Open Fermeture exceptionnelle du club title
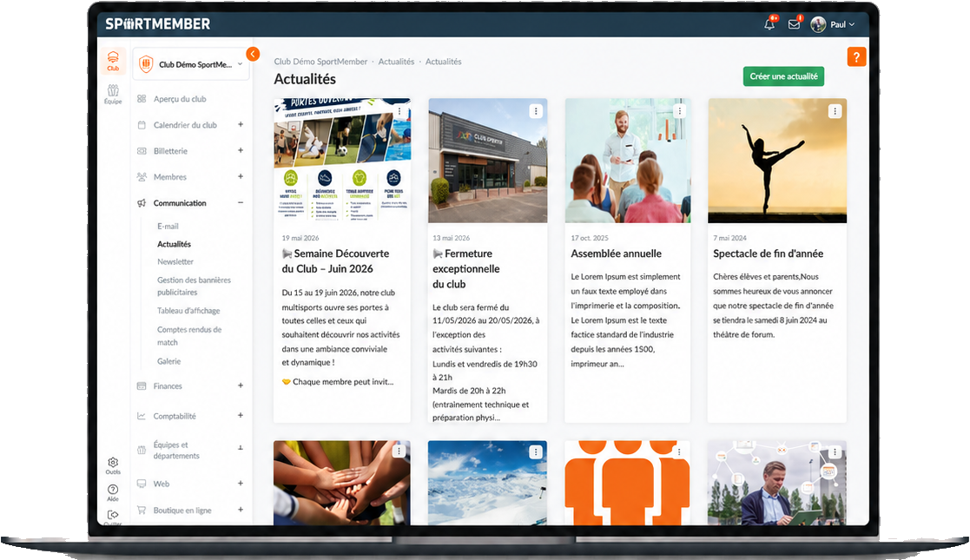The width and height of the screenshot is (970, 560). pos(465,269)
